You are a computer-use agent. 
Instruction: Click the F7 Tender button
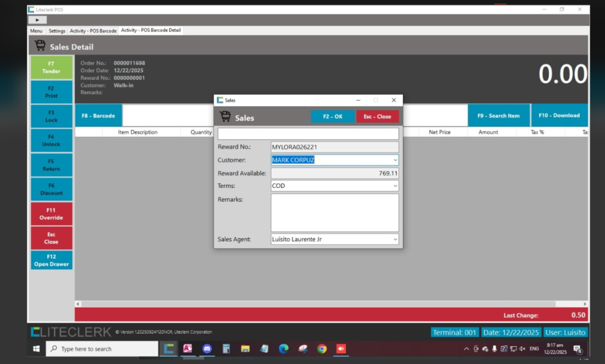[51, 67]
